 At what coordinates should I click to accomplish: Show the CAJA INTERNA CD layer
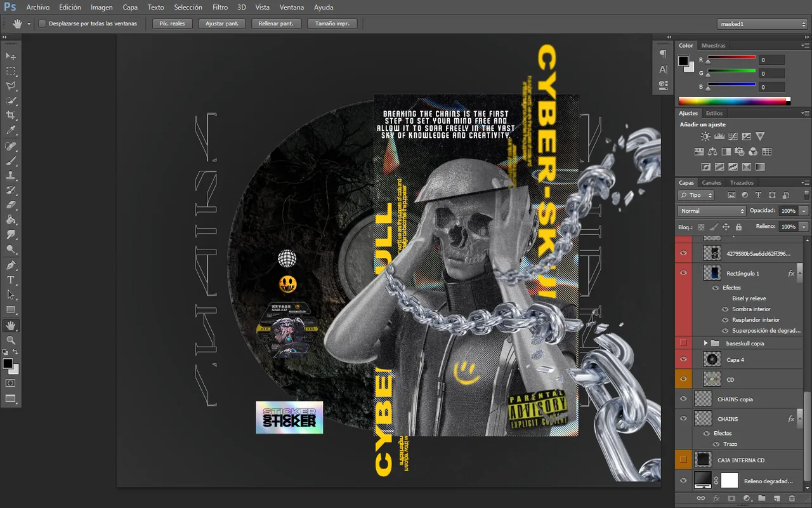[683, 459]
